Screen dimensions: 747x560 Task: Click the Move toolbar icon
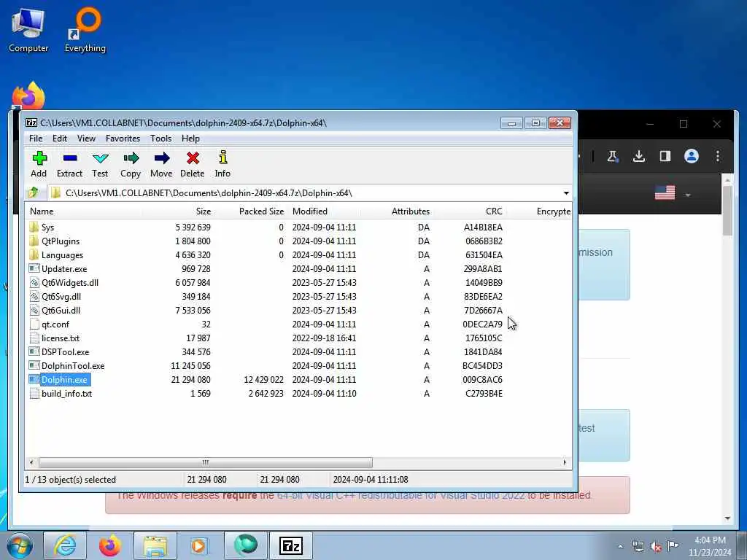pos(161,164)
